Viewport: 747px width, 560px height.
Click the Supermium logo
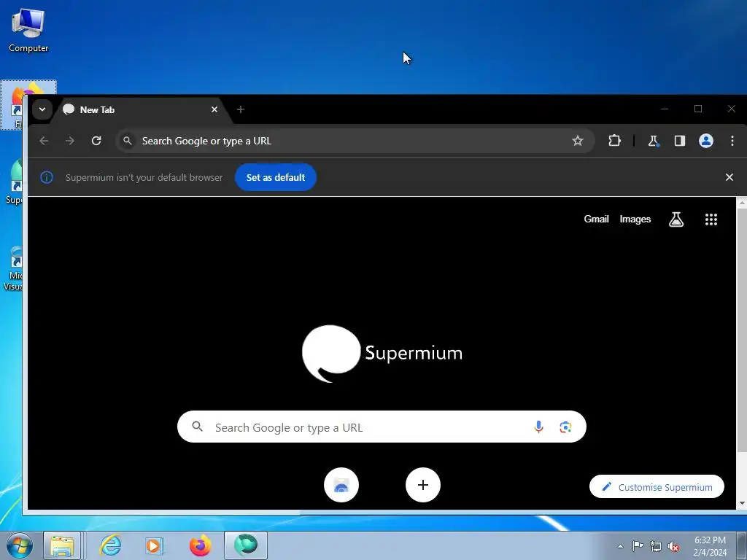382,354
